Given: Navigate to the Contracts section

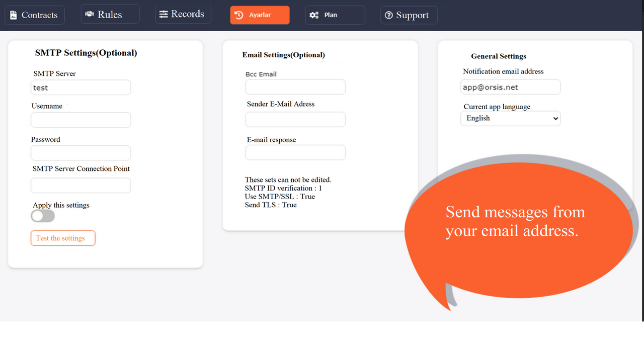Looking at the screenshot, I should pyautogui.click(x=34, y=15).
